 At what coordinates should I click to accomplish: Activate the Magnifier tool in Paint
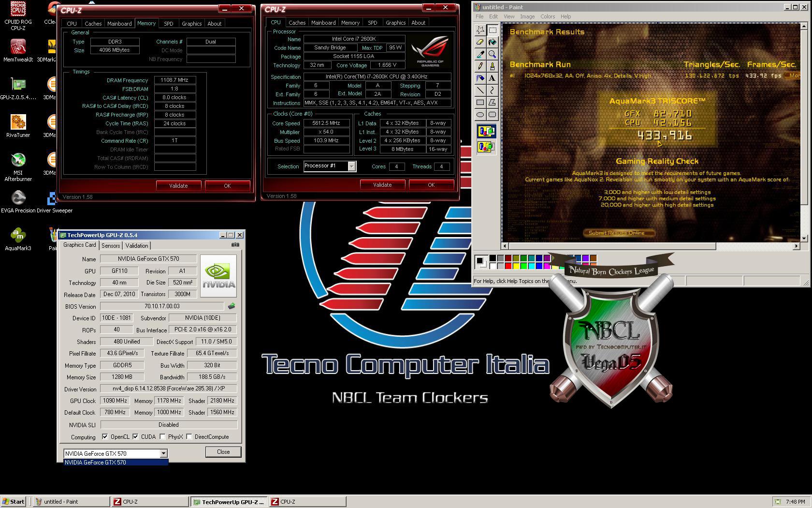(x=492, y=54)
